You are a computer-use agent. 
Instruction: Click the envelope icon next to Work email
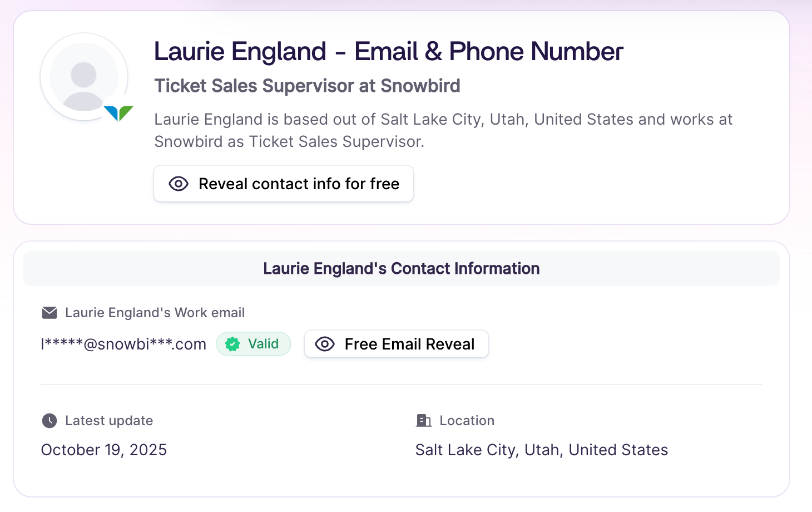click(49, 313)
